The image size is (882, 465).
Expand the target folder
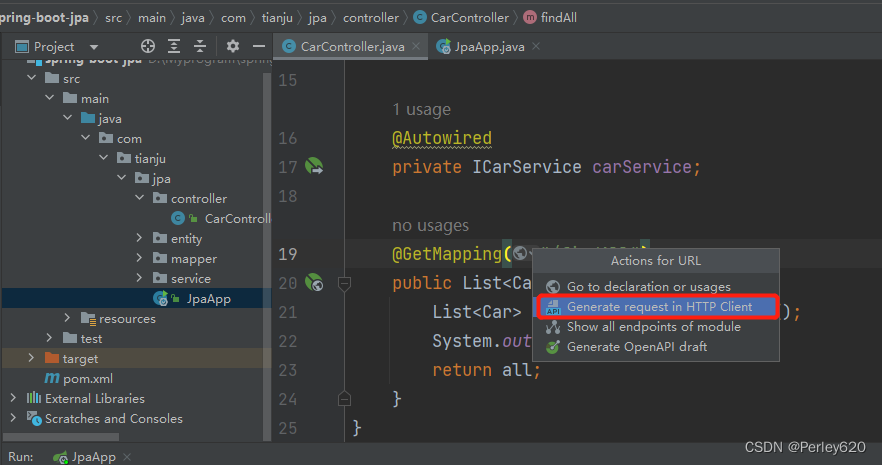point(32,358)
